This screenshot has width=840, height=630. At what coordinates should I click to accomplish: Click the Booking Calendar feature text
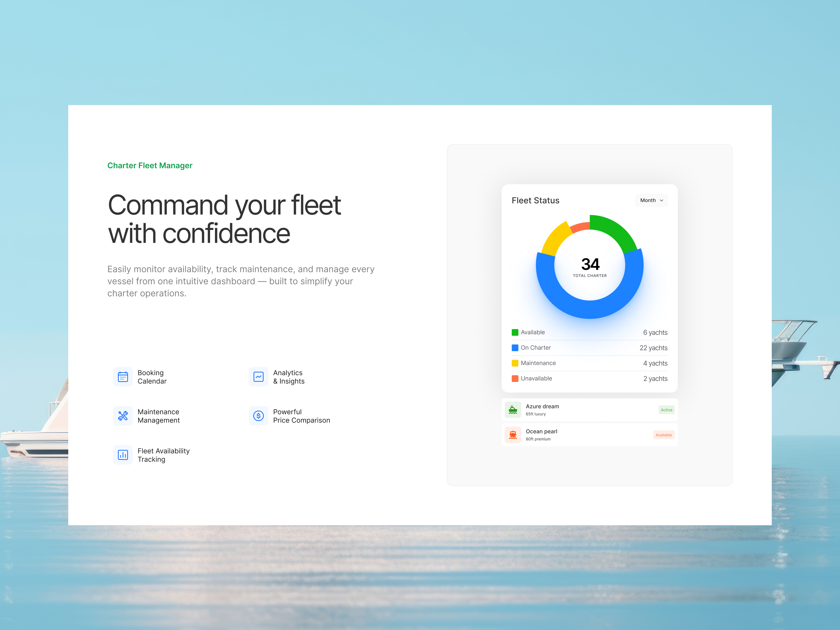click(152, 377)
